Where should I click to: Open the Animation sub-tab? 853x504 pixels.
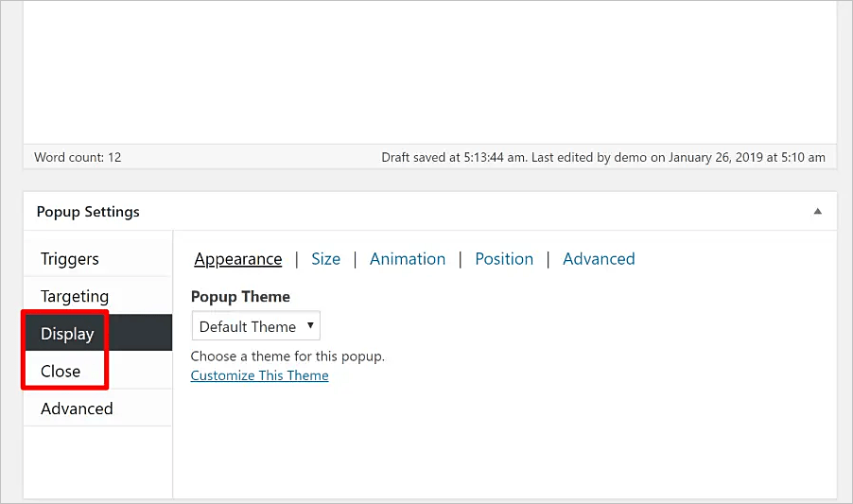(408, 259)
